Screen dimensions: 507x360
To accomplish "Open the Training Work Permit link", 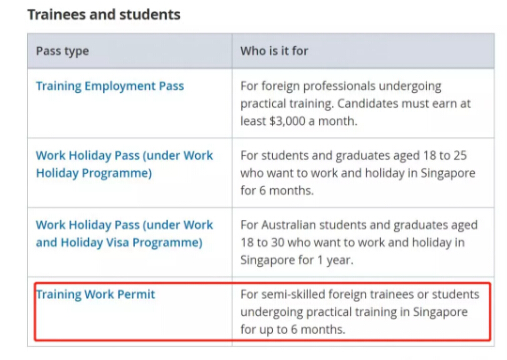I will [x=95, y=294].
